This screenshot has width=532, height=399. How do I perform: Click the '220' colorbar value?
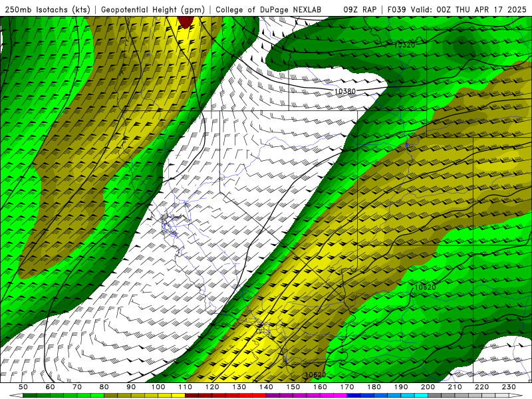481,387
